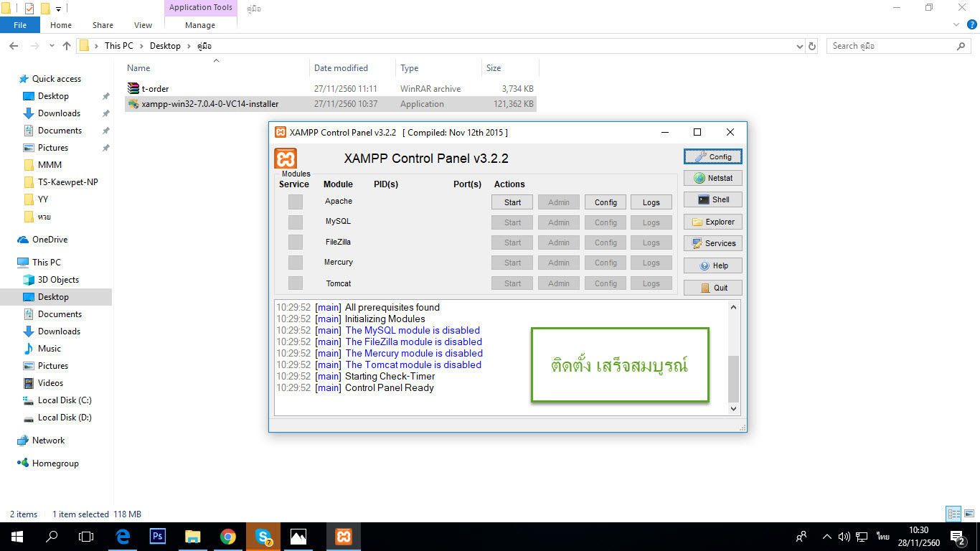
Task: Click XAMPP log scrollbar up arrow
Action: point(733,307)
